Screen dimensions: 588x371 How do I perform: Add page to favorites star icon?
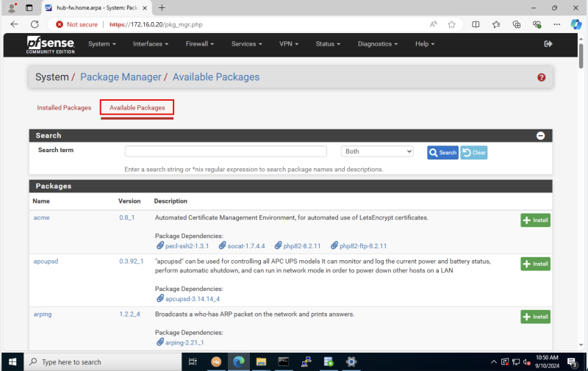click(451, 24)
